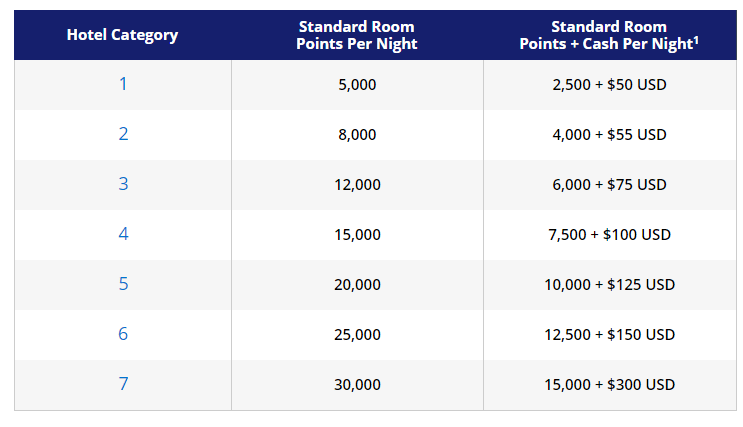This screenshot has height=427, width=743.
Task: Click the 15,000 + $300 USD cell
Action: click(609, 385)
